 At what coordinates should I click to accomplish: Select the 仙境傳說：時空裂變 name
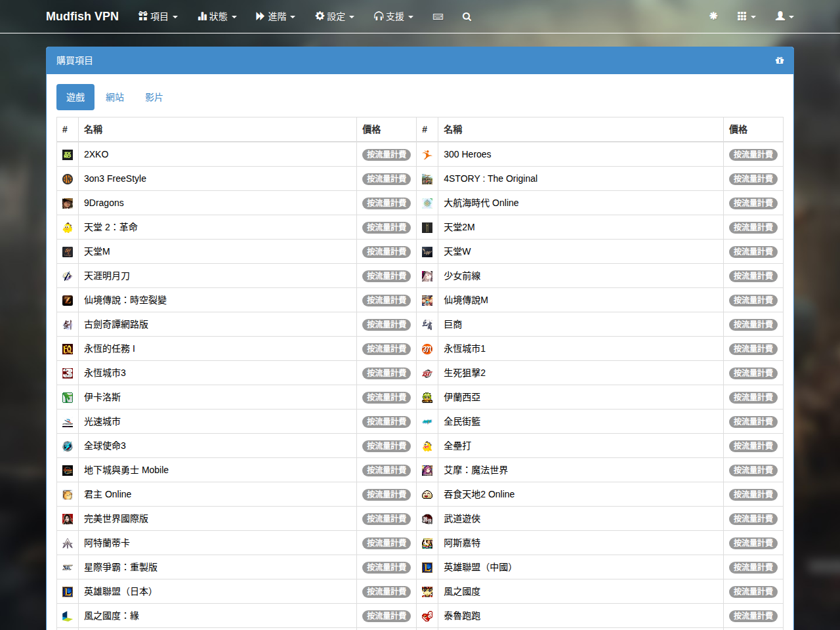click(125, 300)
